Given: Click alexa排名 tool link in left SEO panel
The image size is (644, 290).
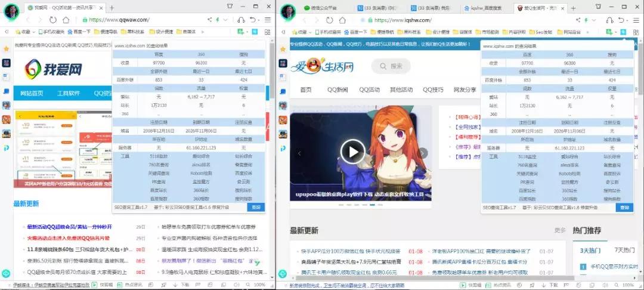Looking at the screenshot, I should 202,164.
